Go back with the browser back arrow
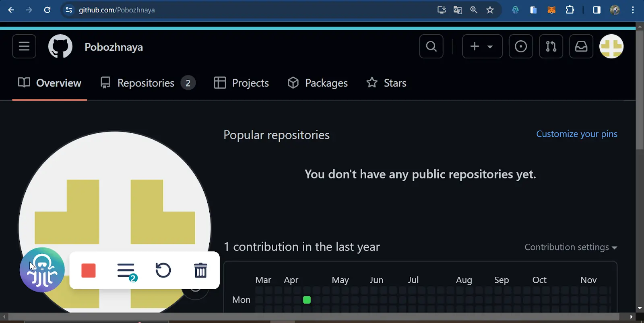 [11, 10]
